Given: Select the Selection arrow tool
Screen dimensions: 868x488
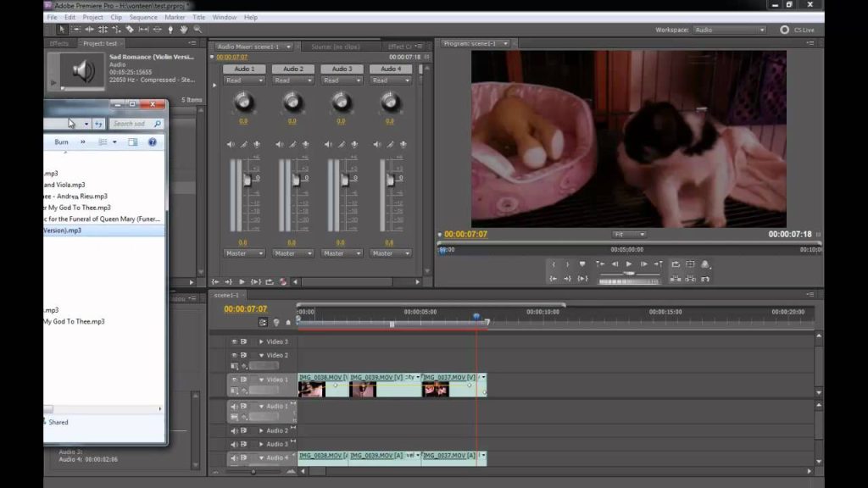Looking at the screenshot, I should pos(61,30).
